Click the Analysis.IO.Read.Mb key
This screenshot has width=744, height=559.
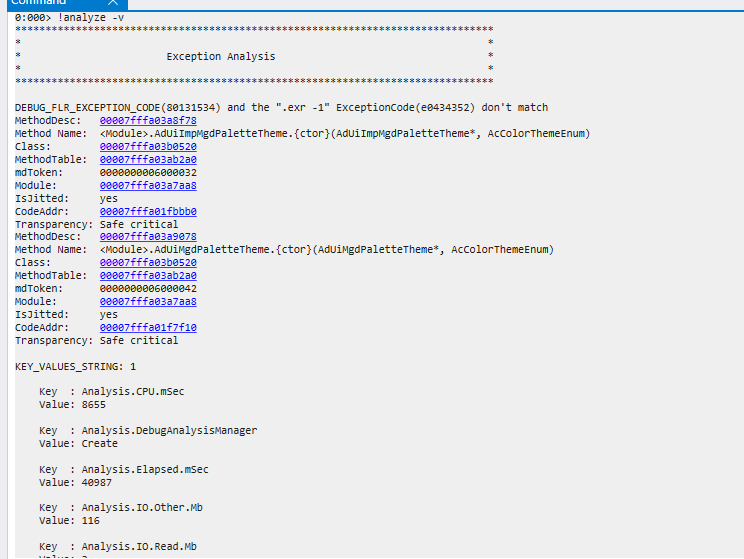pos(139,547)
